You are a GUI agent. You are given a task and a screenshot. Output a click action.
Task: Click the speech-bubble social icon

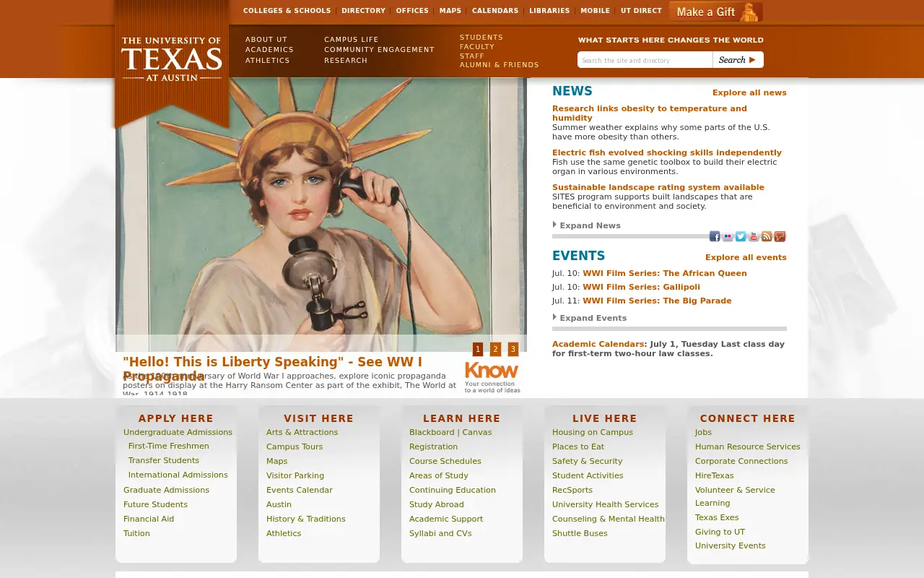[x=780, y=236]
